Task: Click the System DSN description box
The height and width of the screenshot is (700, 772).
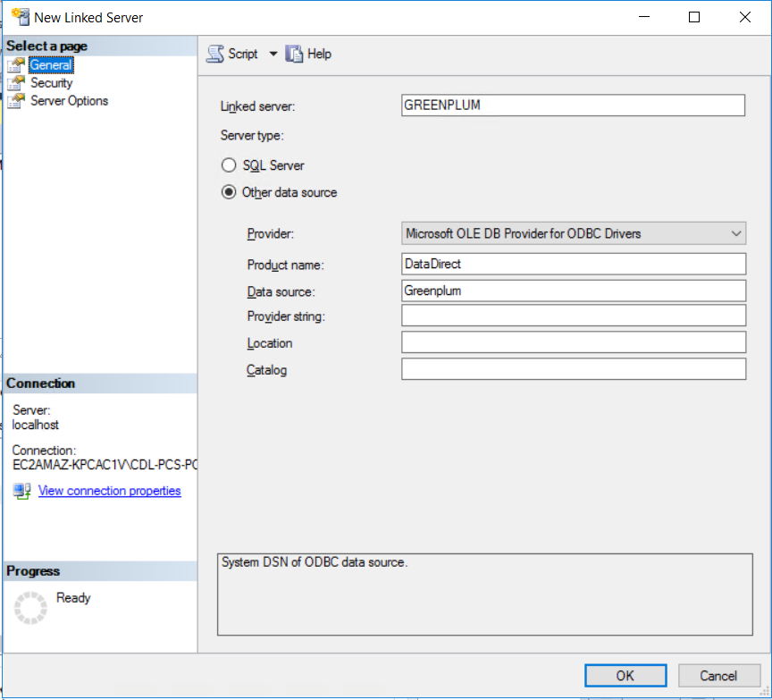Action: pos(485,595)
